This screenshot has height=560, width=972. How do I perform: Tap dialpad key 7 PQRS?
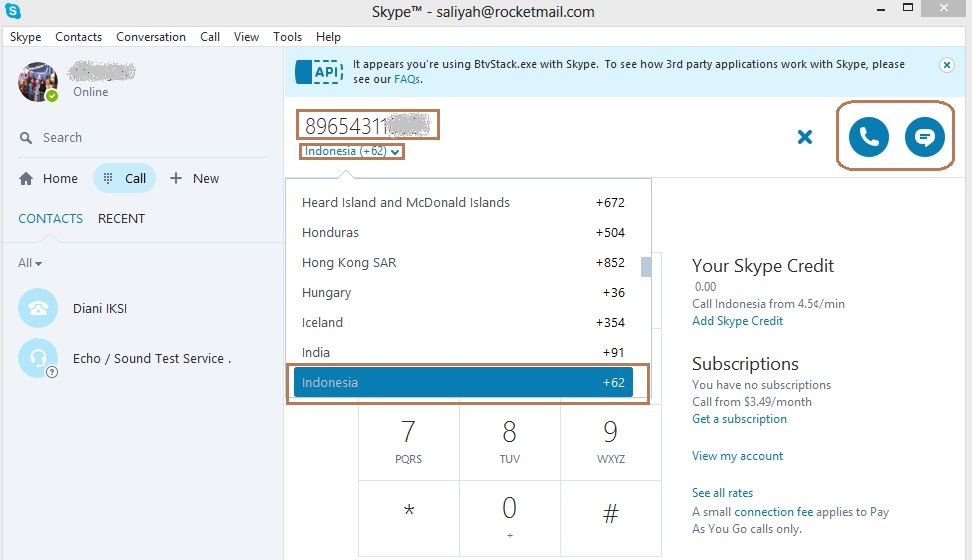[x=409, y=442]
